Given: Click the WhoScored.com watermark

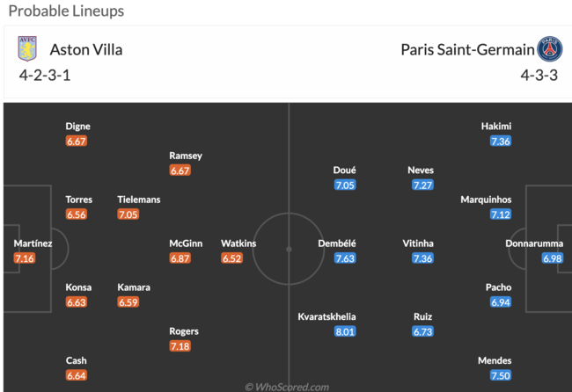Looking at the screenshot, I should pyautogui.click(x=287, y=387).
